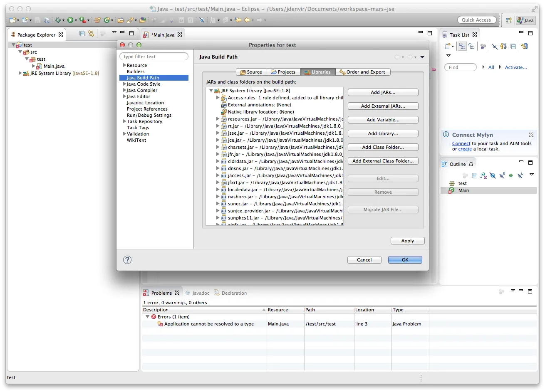
Task: Toggle Focus on Workweek in Task List
Action: [x=483, y=47]
